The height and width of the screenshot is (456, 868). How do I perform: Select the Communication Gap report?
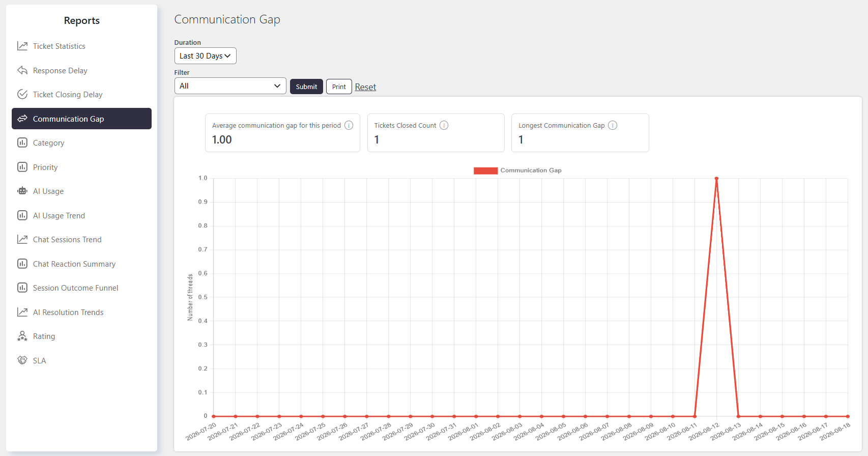coord(81,119)
